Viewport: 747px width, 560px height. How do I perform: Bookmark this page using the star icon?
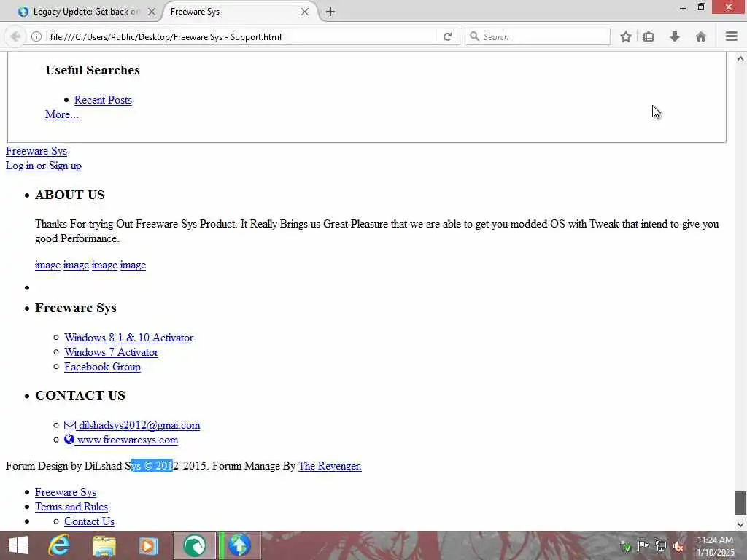pyautogui.click(x=625, y=36)
